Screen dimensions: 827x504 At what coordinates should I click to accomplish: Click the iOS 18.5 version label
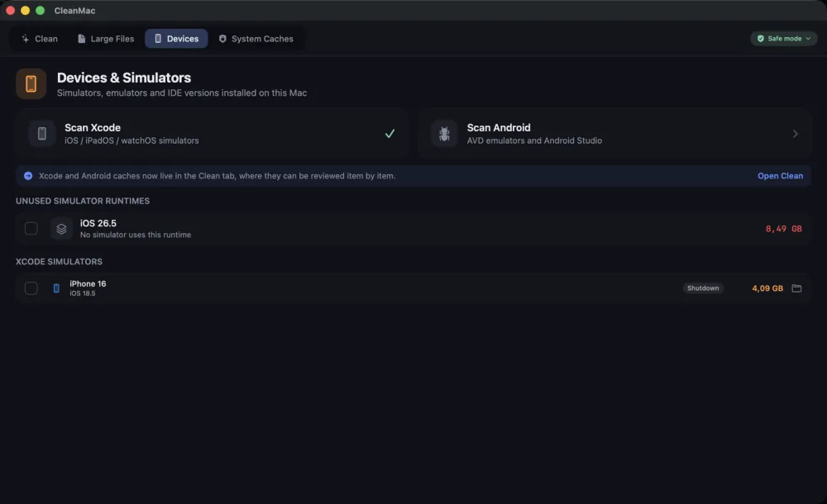point(82,293)
